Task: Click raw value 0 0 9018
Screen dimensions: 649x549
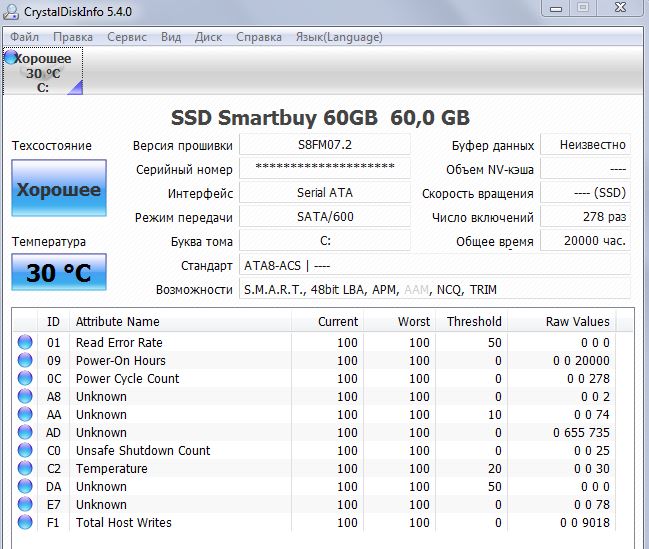Action: [584, 523]
